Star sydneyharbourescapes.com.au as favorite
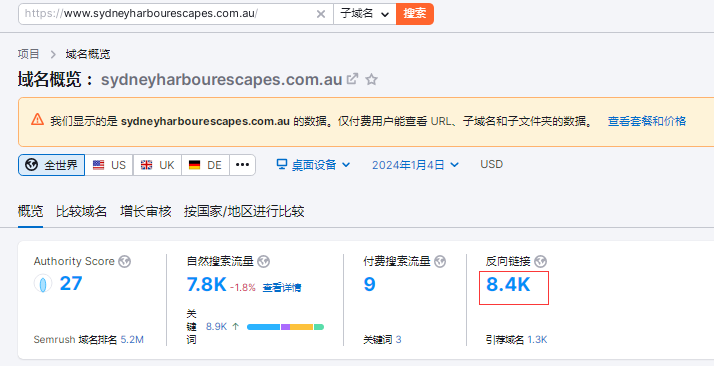714x366 pixels. pos(372,79)
